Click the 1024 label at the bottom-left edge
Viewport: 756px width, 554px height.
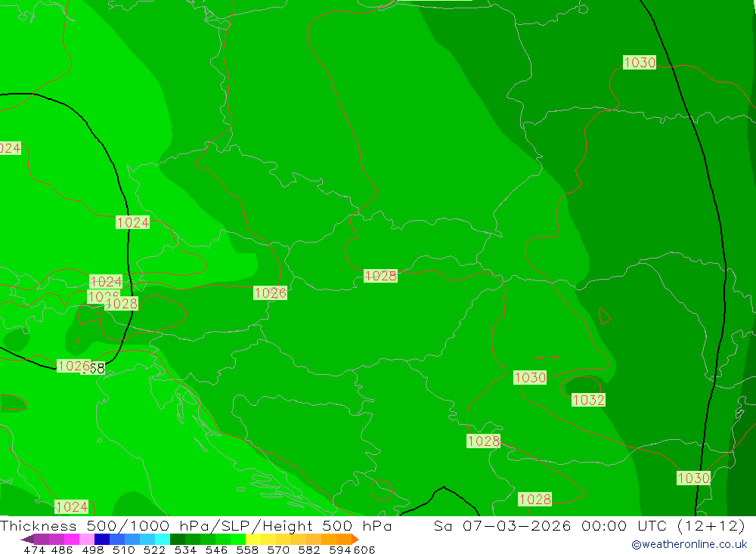click(x=72, y=506)
